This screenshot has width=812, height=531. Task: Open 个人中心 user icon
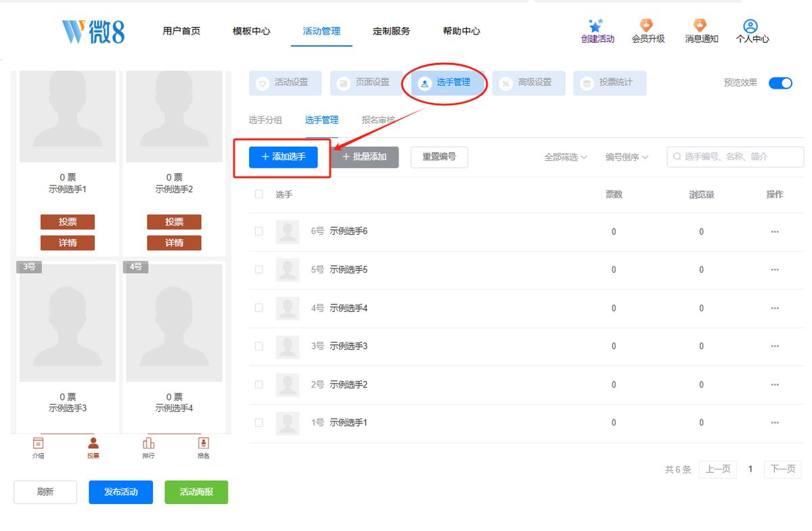click(750, 26)
